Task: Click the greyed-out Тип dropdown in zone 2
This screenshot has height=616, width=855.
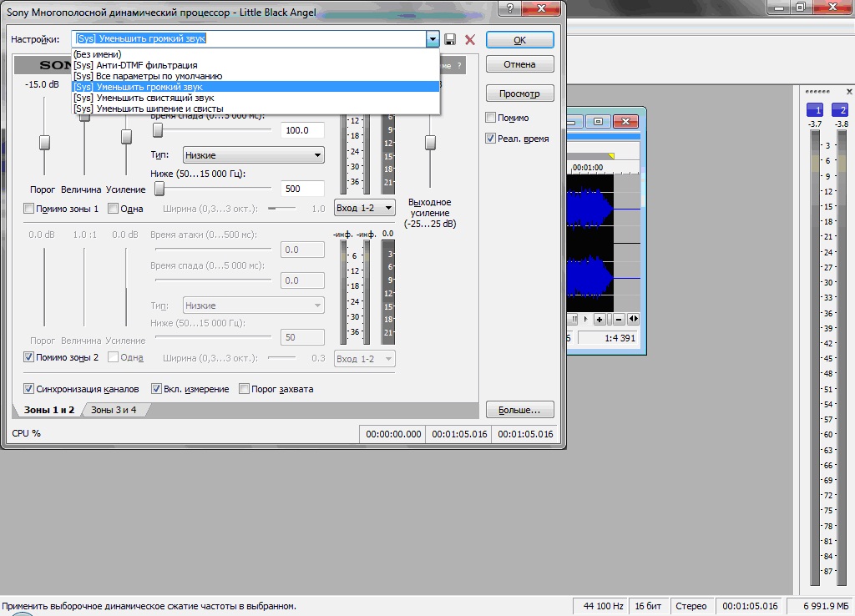Action: [x=254, y=305]
